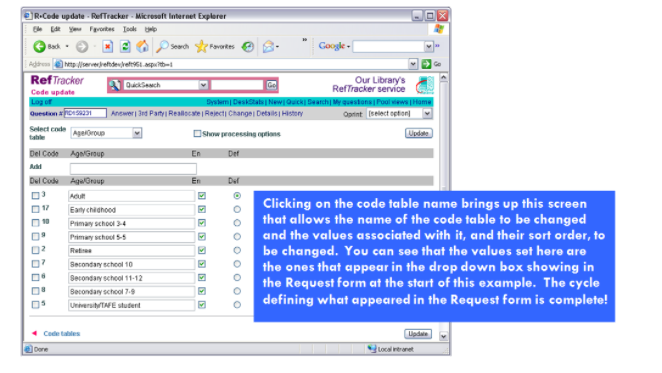Image resolution: width=662 pixels, height=373 pixels.
Task: Enable Show processing options checkbox
Action: pyautogui.click(x=197, y=133)
